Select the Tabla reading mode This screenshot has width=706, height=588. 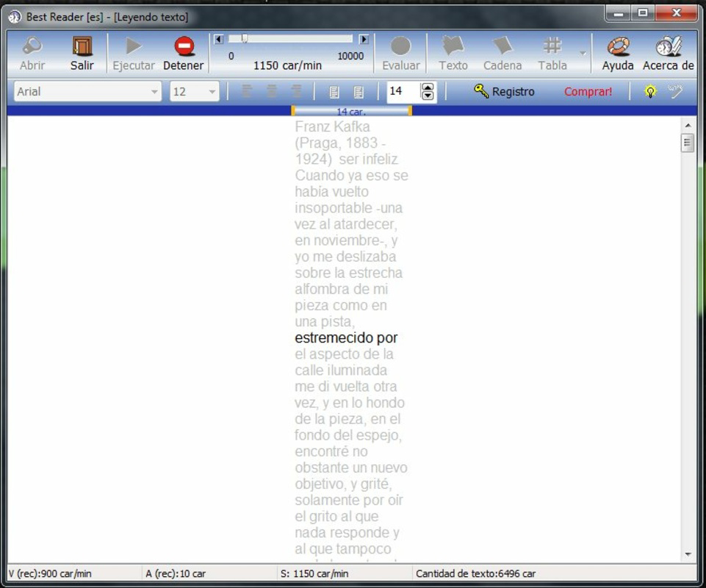[552, 54]
